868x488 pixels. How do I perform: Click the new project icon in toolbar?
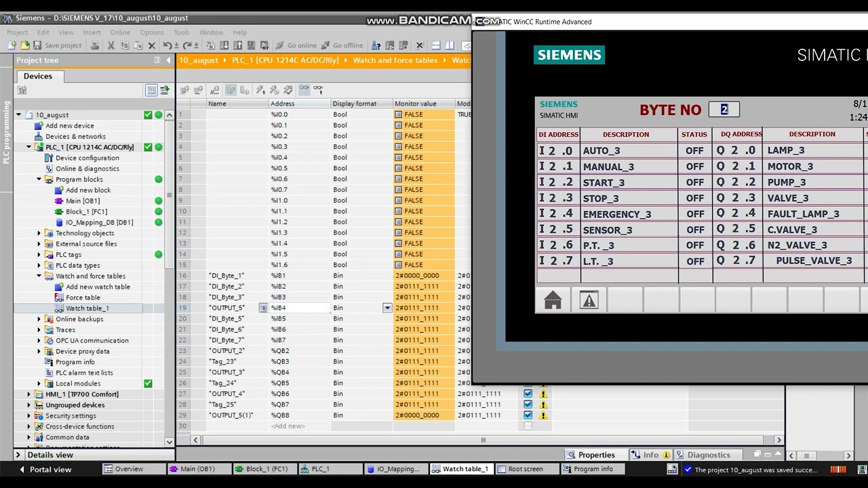[12, 45]
